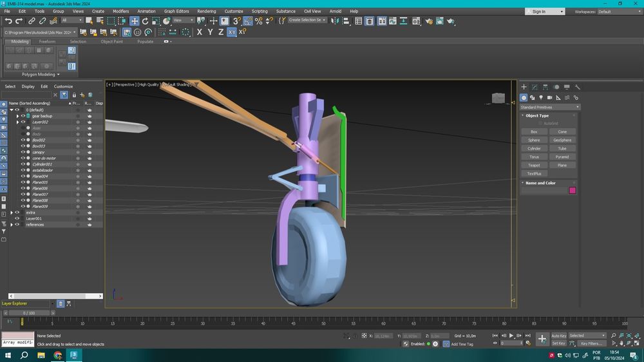Switch to the Object Paint ribbon tab
This screenshot has width=644, height=362.
click(x=111, y=42)
